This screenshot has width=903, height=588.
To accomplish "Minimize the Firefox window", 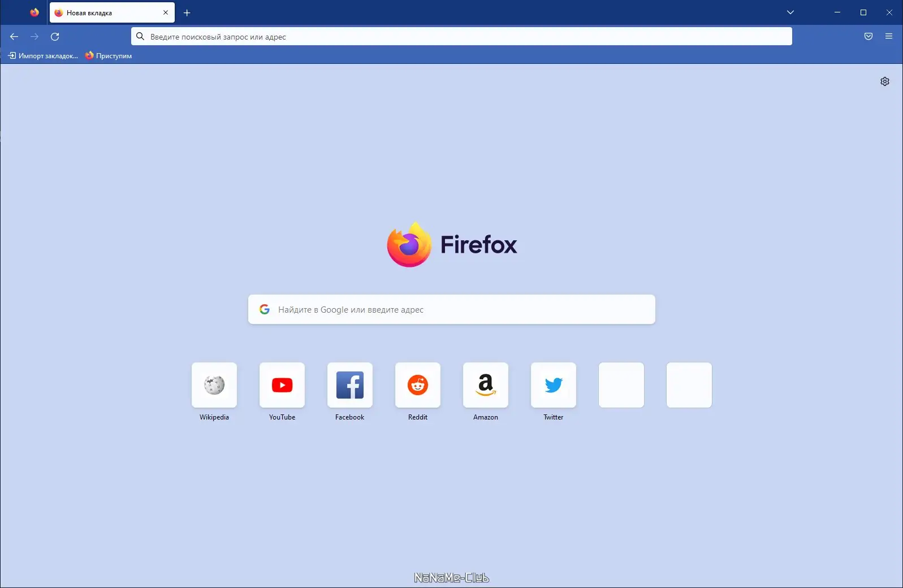I will (x=837, y=12).
